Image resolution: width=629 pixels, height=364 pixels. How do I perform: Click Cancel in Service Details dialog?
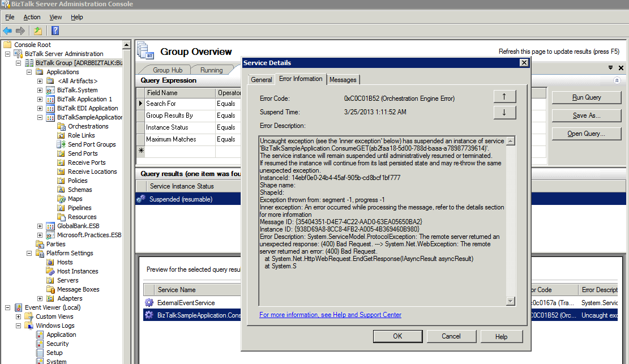tap(451, 336)
